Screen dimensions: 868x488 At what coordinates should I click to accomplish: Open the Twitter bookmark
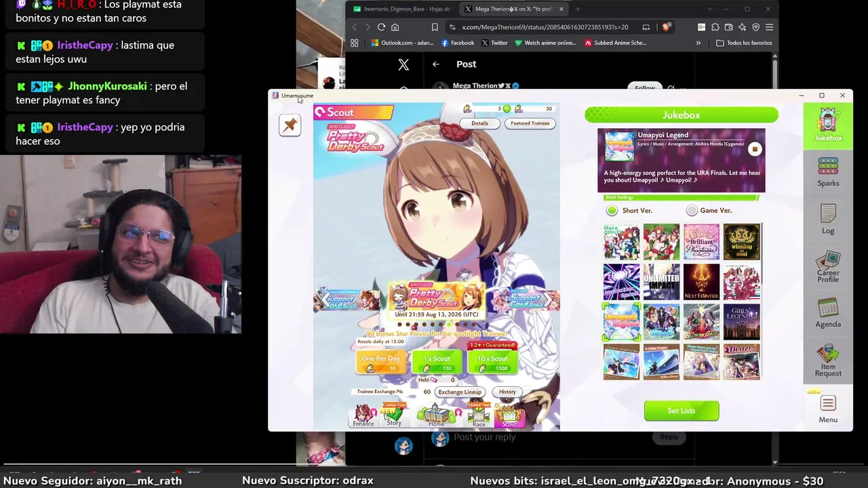pos(494,43)
